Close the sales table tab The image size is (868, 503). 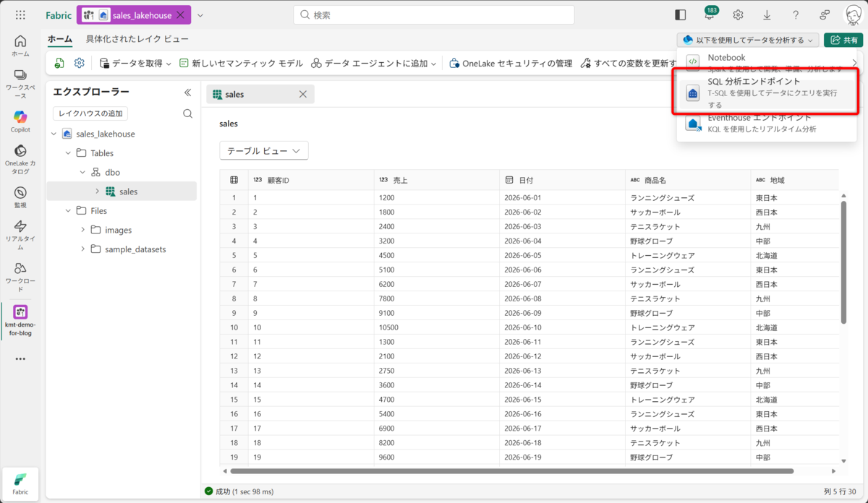tap(303, 94)
